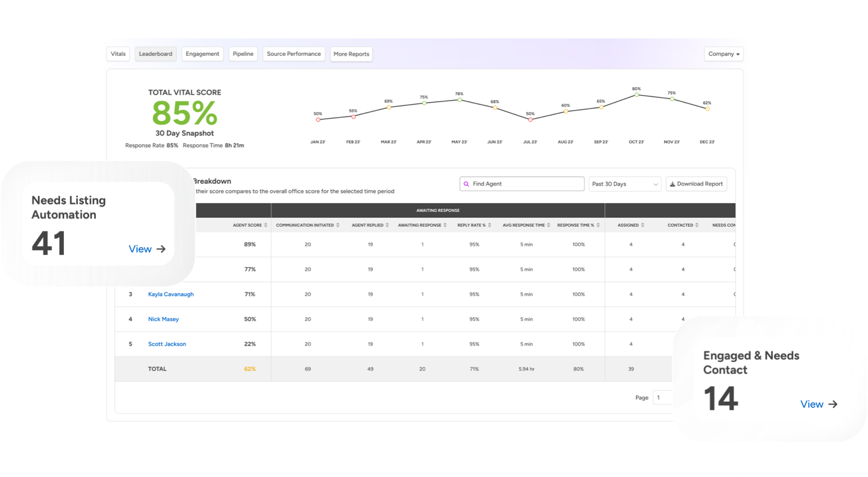This screenshot has width=868, height=477.
Task: Click the Communication Initiated sort icon
Action: point(338,225)
